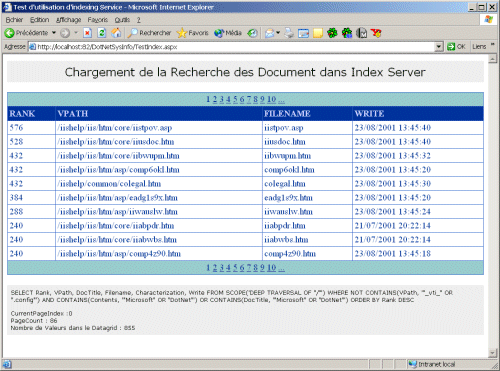Go to page 5 in top pager
The height and width of the screenshot is (371, 500).
pos(235,99)
